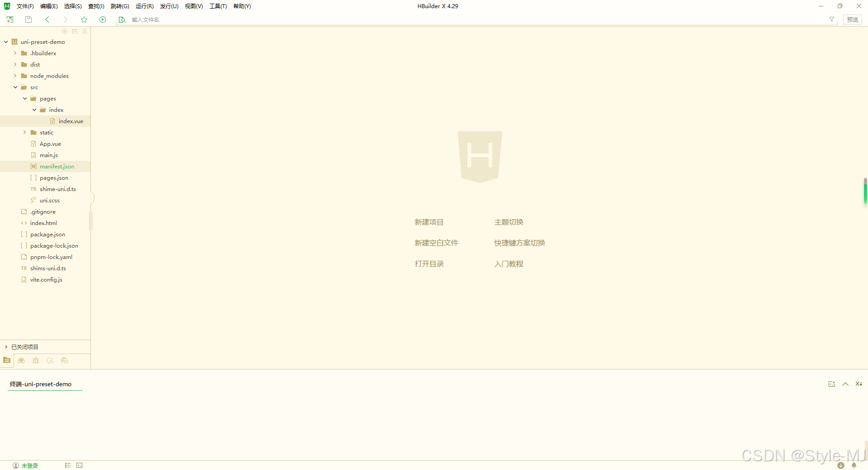The image size is (868, 470).
Task: Click the bookmark star icon
Action: coord(84,19)
